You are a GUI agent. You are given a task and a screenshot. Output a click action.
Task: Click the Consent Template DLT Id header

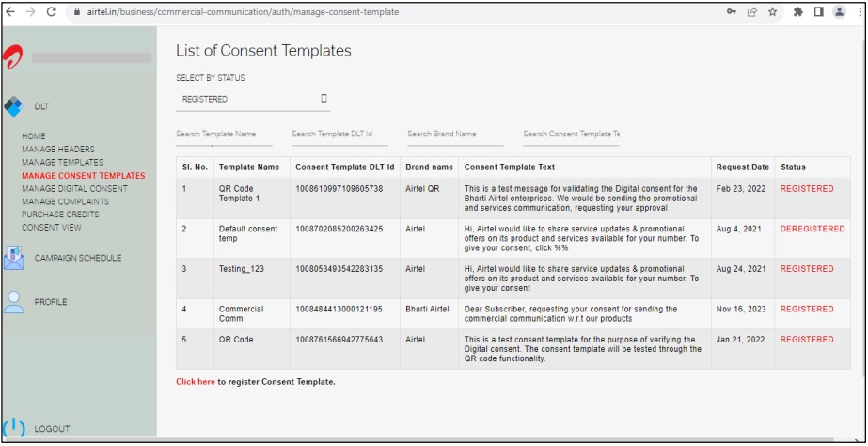tap(345, 167)
